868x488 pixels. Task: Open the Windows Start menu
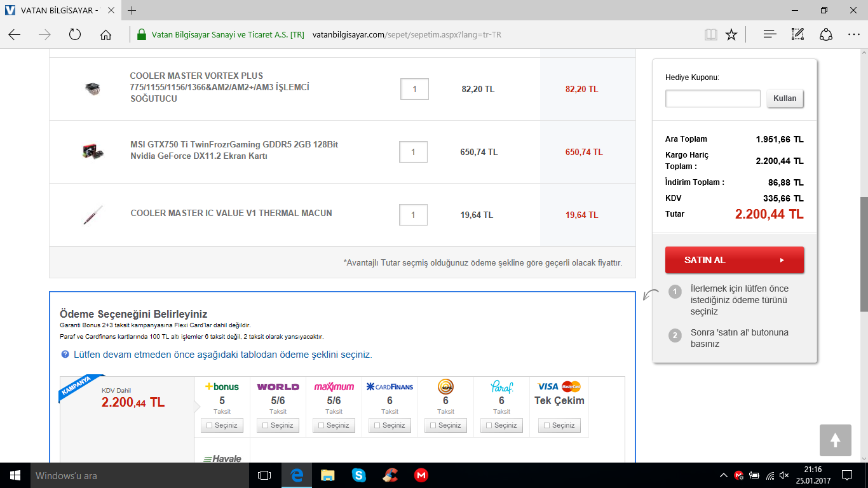click(x=15, y=475)
